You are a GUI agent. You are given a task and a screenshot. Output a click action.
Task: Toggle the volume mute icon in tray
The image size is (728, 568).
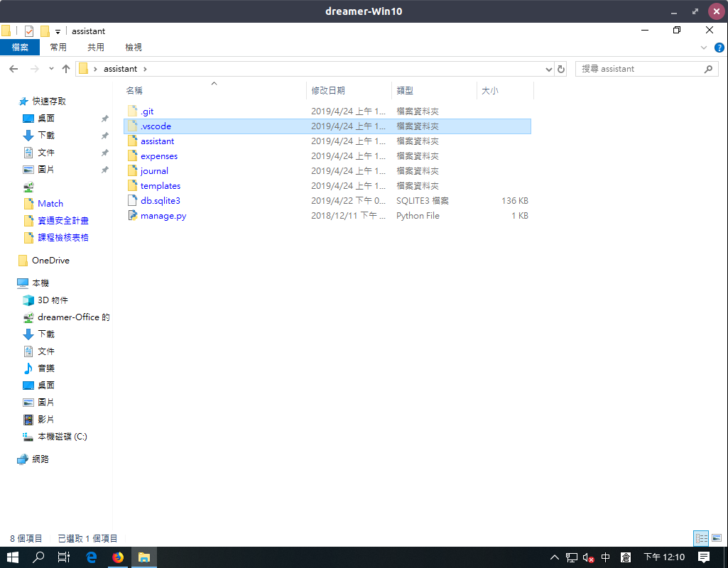coord(588,557)
